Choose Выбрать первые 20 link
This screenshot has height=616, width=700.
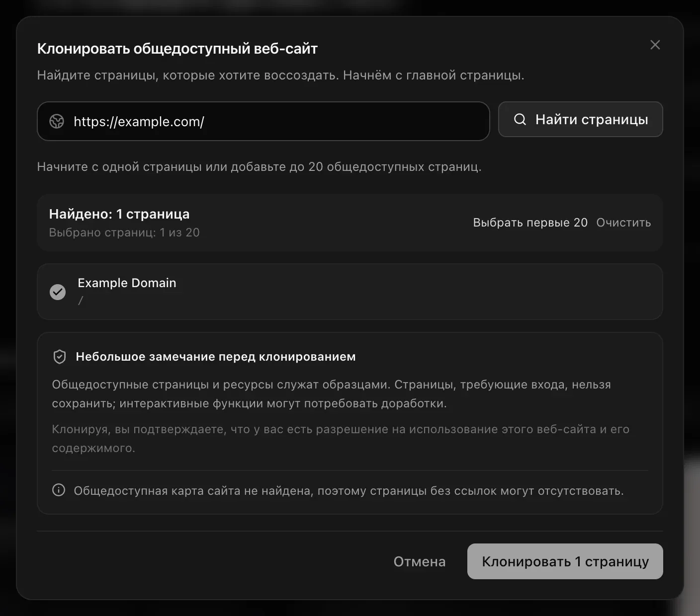[x=530, y=223]
